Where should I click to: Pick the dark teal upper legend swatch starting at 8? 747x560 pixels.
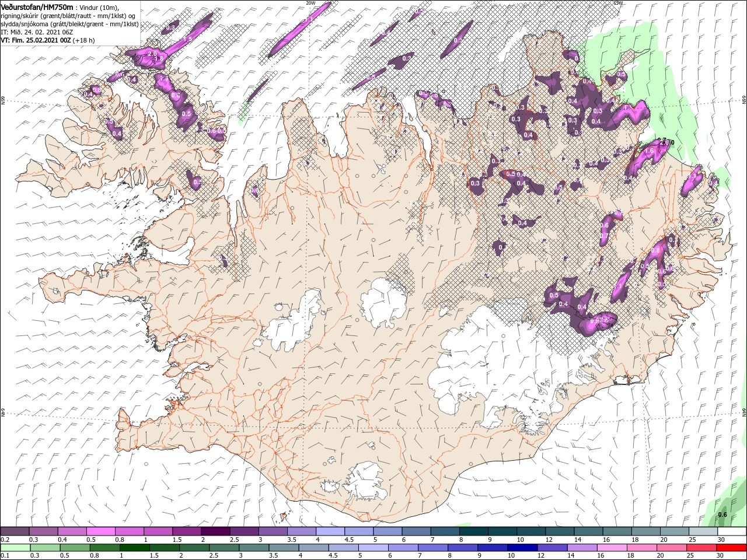(x=474, y=531)
